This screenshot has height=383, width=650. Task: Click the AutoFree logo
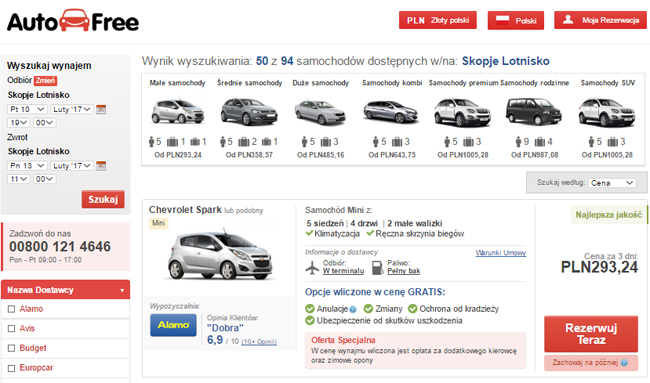pyautogui.click(x=73, y=21)
